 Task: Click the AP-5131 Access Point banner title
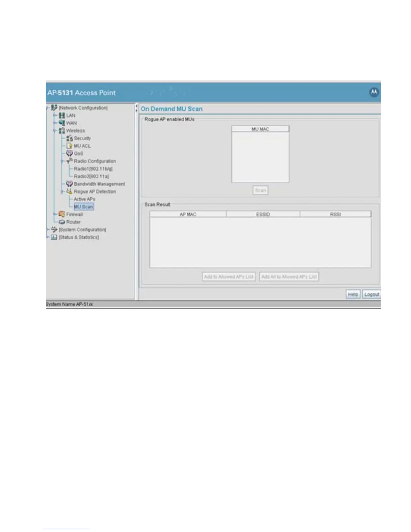[81, 93]
